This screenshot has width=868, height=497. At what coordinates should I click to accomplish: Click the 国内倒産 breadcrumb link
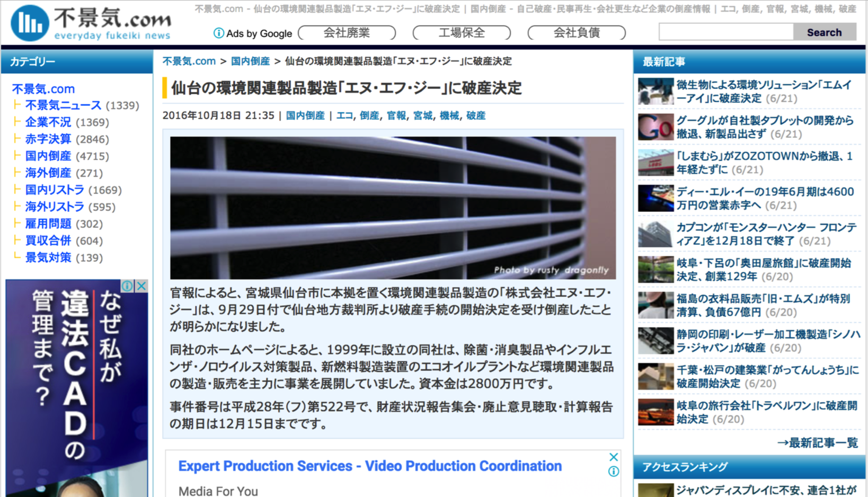tap(250, 61)
